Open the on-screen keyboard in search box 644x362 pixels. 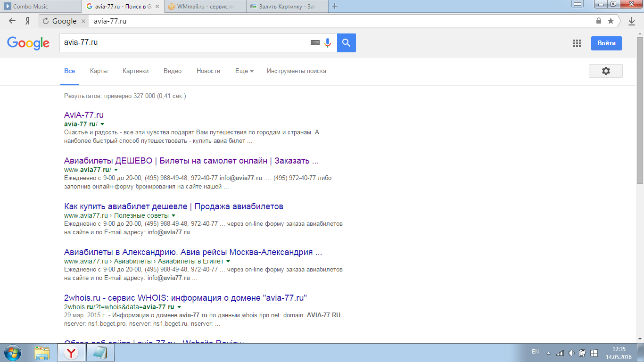315,43
